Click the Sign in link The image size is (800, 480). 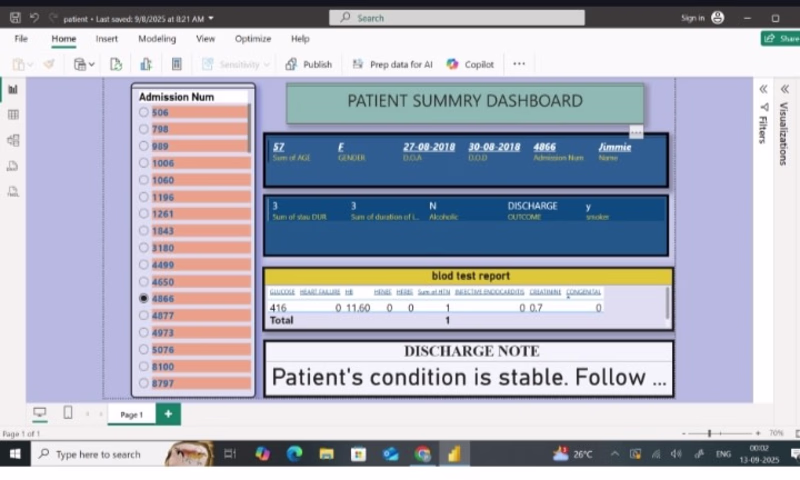(693, 18)
